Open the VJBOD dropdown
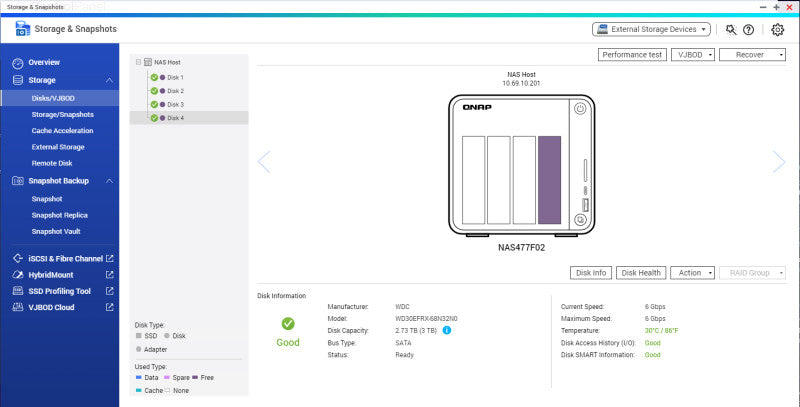 pyautogui.click(x=693, y=55)
